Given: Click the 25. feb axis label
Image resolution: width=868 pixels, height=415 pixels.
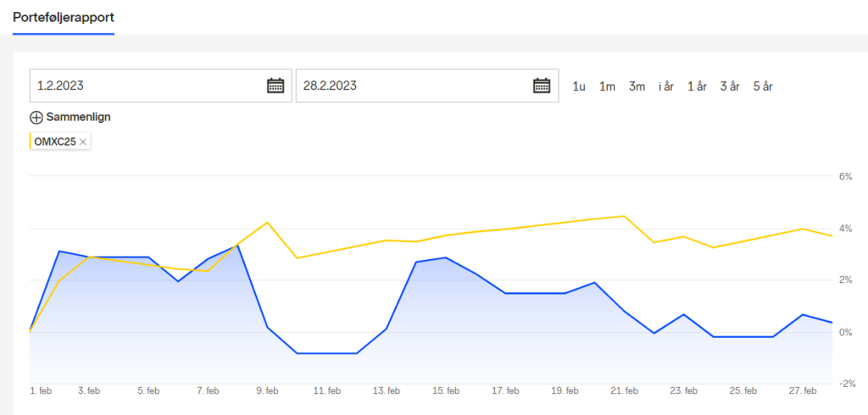Looking at the screenshot, I should point(743,390).
